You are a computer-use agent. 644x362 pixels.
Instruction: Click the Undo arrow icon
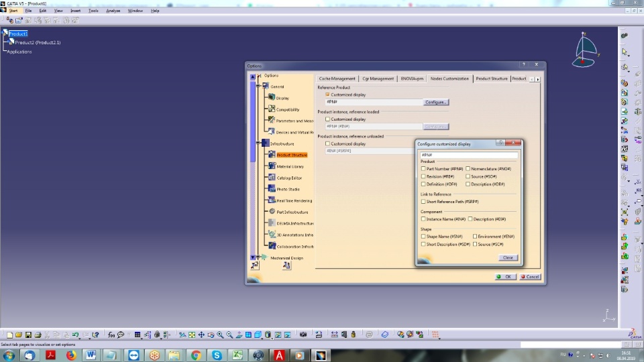pyautogui.click(x=76, y=335)
